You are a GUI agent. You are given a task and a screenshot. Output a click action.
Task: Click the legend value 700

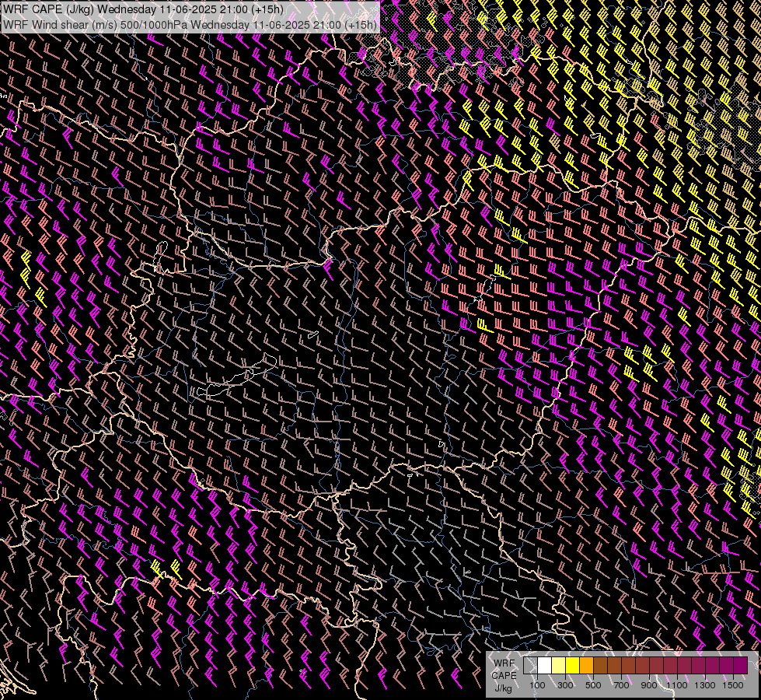click(621, 685)
